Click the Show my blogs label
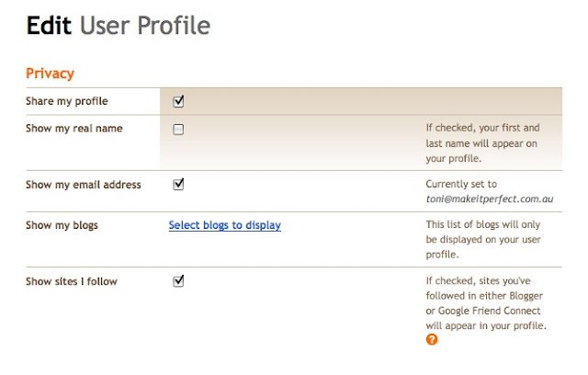 62,225
